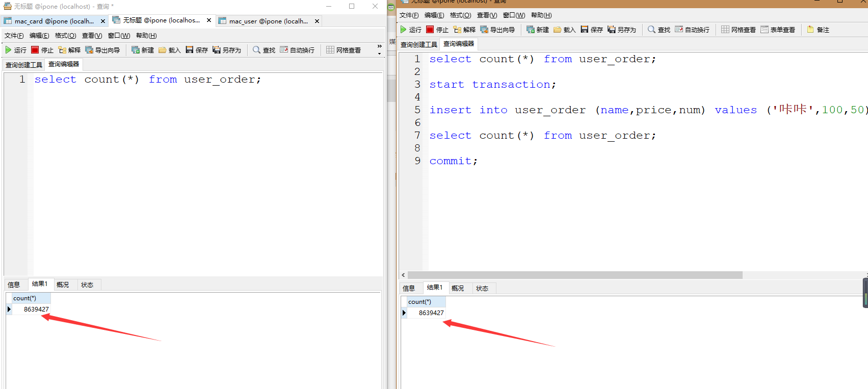
Task: Open Window (窗口) menu in left window
Action: click(x=119, y=36)
